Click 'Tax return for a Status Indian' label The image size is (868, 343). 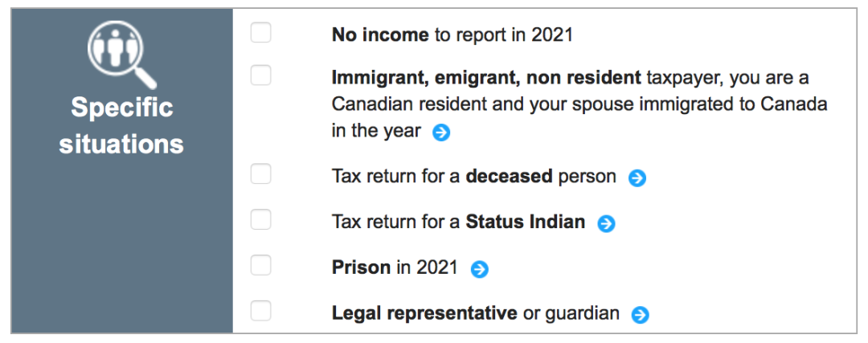click(x=458, y=222)
